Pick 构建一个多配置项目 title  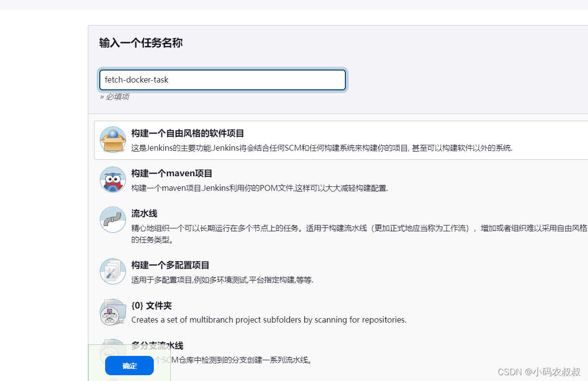point(170,265)
